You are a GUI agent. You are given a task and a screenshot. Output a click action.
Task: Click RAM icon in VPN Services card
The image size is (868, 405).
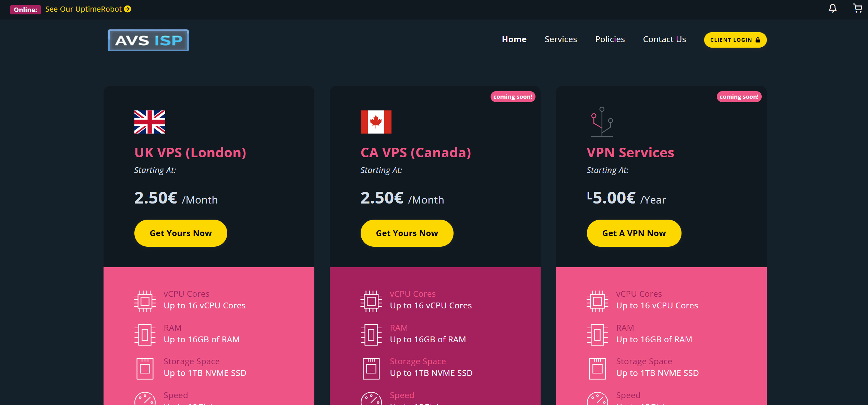pyautogui.click(x=598, y=335)
